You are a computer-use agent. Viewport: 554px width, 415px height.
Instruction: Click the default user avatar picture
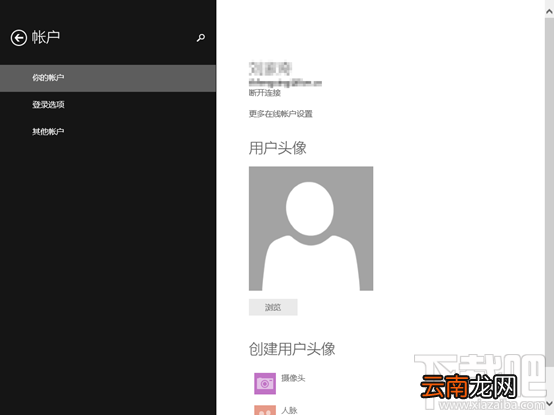coord(311,229)
